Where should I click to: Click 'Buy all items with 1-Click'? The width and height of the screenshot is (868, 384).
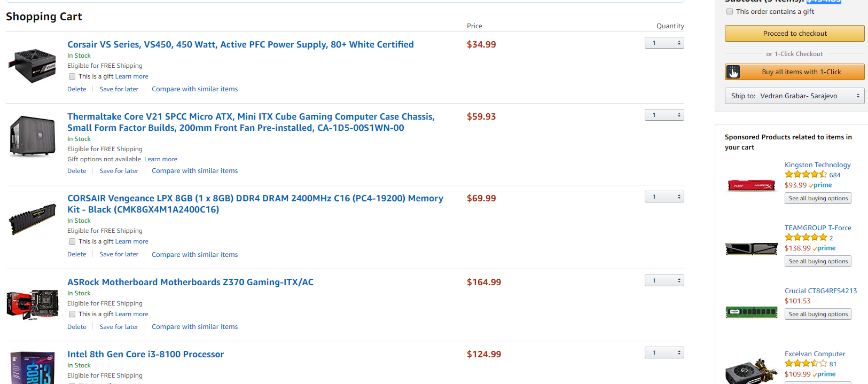point(794,72)
